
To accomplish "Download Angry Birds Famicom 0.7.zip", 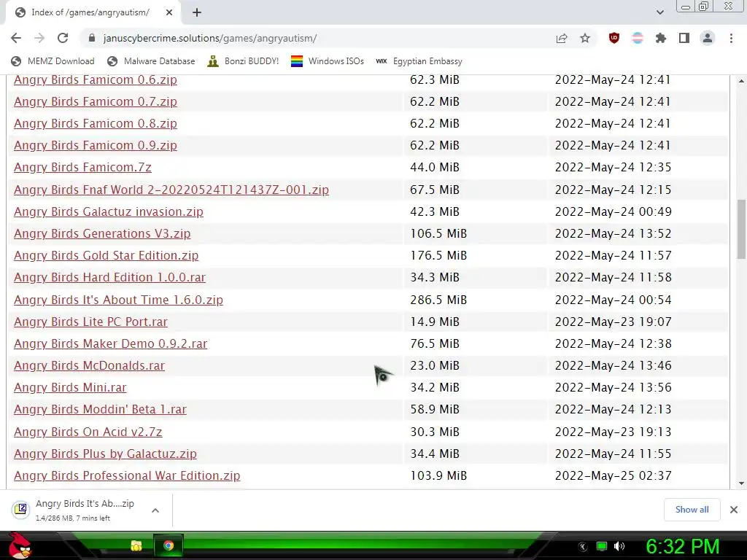I will (x=96, y=101).
